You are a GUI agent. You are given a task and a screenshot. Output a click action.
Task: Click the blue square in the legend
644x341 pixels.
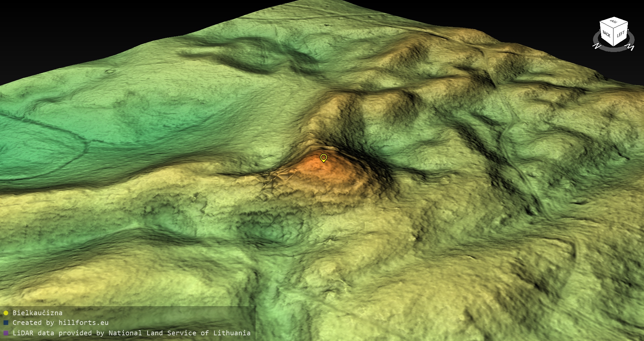[x=6, y=323]
